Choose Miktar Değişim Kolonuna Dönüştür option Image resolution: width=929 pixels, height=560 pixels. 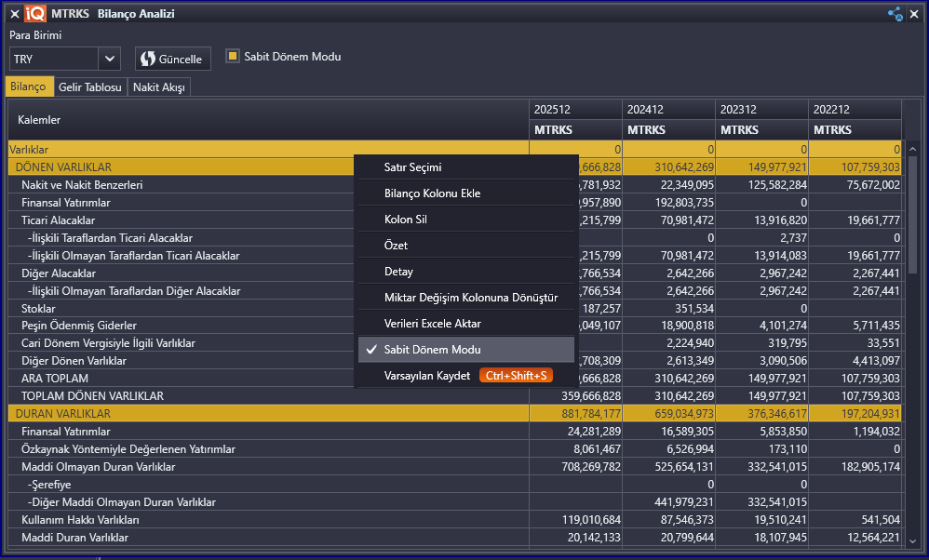pos(470,298)
